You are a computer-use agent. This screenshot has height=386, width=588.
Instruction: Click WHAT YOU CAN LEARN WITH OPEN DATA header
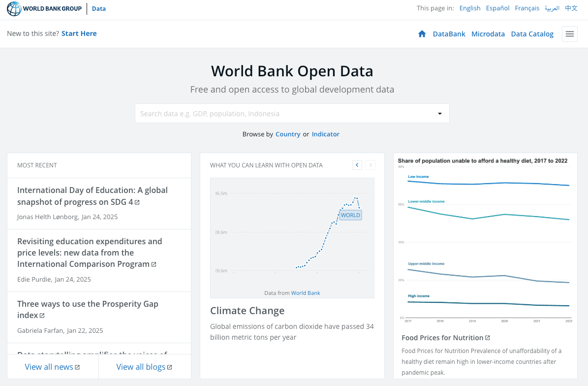(x=266, y=165)
